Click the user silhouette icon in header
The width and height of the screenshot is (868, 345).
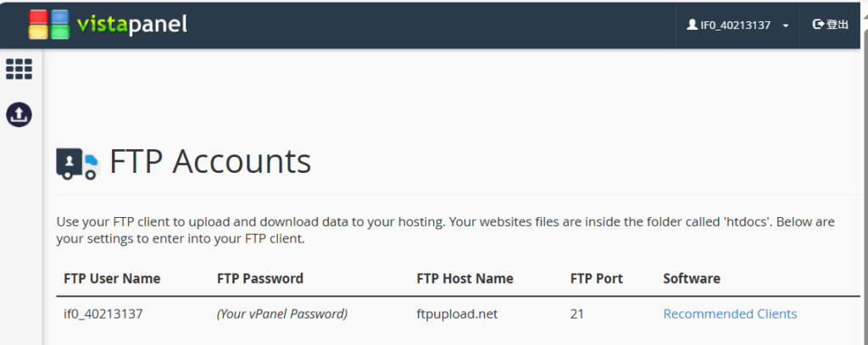pos(692,25)
